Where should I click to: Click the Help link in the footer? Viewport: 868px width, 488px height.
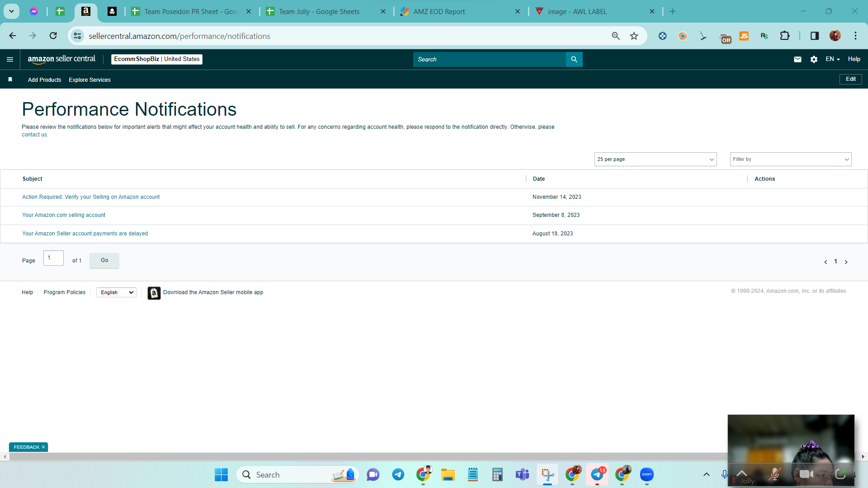pos(28,292)
